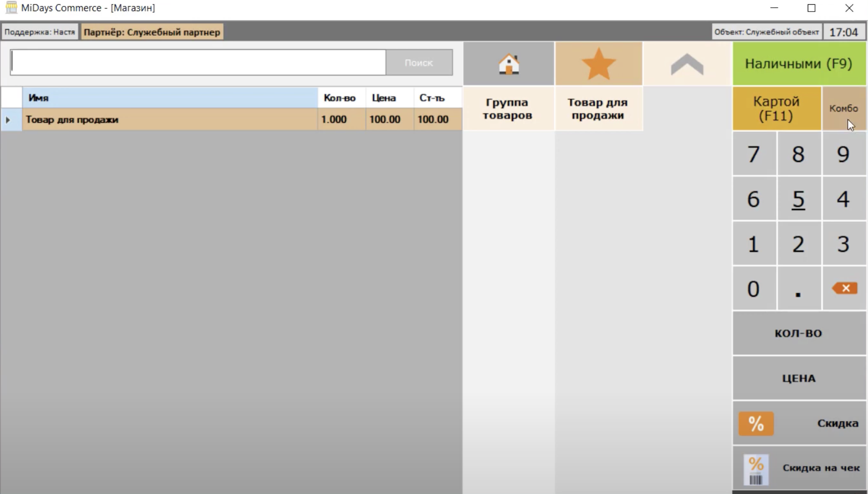Image resolution: width=868 pixels, height=494 pixels.
Task: Pay by card 'Картой (F11)'
Action: pos(776,108)
